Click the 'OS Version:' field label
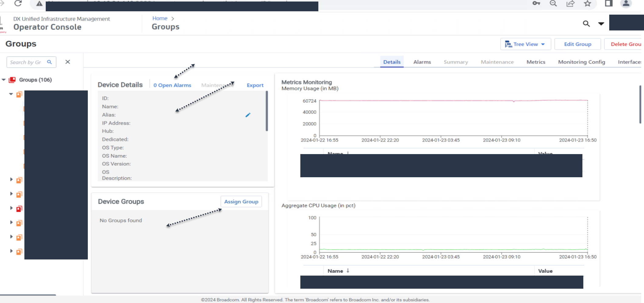Image resolution: width=644 pixels, height=303 pixels. pos(116,164)
